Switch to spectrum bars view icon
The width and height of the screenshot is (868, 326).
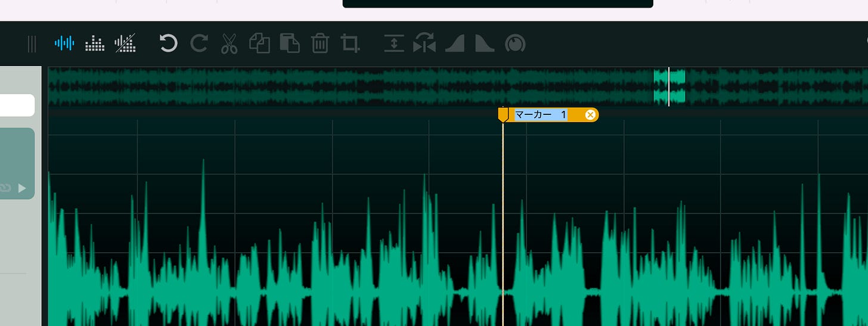tap(95, 43)
